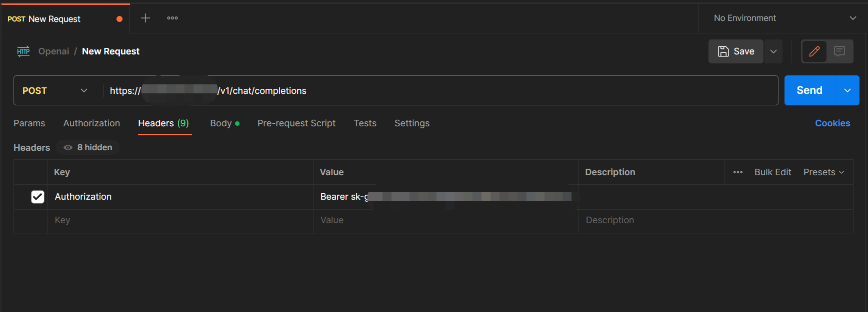Send the request
The width and height of the screenshot is (868, 312).
point(809,90)
